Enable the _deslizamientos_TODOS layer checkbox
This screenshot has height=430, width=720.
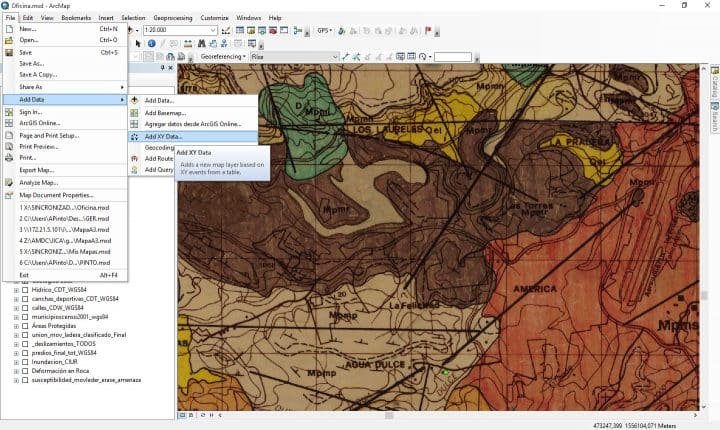click(x=25, y=344)
